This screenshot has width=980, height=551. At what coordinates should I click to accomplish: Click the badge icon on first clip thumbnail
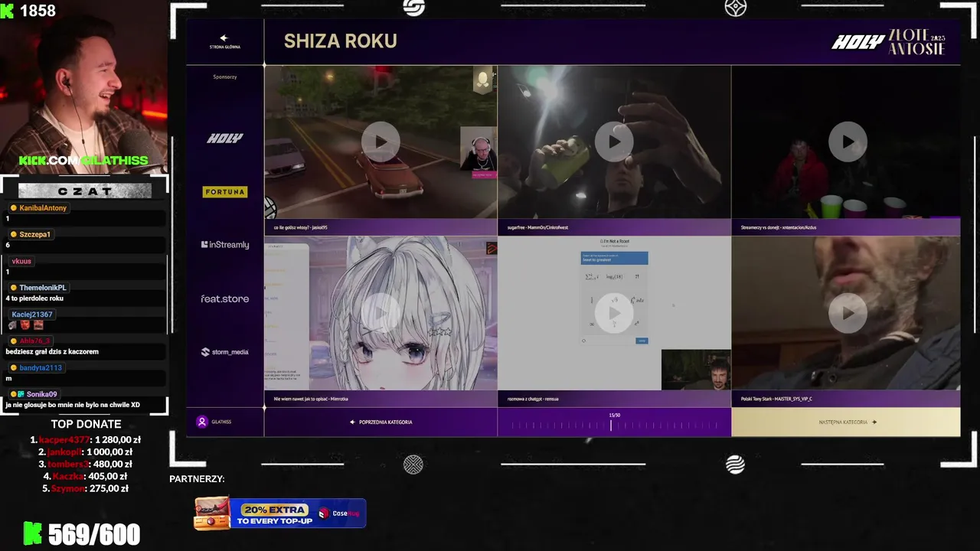pyautogui.click(x=483, y=80)
